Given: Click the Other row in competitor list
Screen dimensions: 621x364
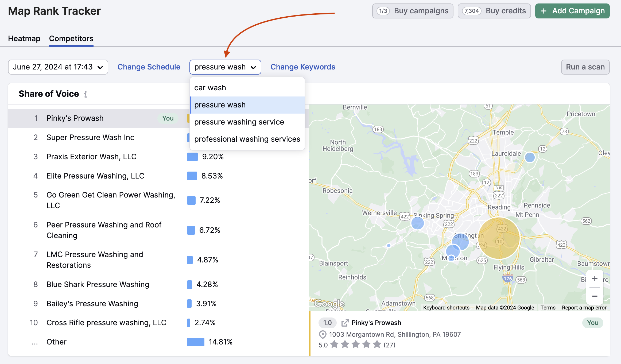Looking at the screenshot, I should pyautogui.click(x=158, y=342).
